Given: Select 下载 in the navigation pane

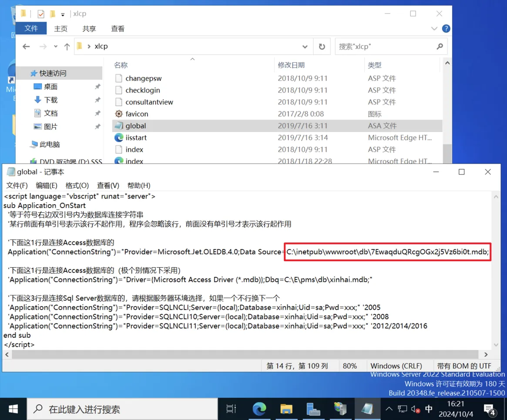Looking at the screenshot, I should (50, 100).
